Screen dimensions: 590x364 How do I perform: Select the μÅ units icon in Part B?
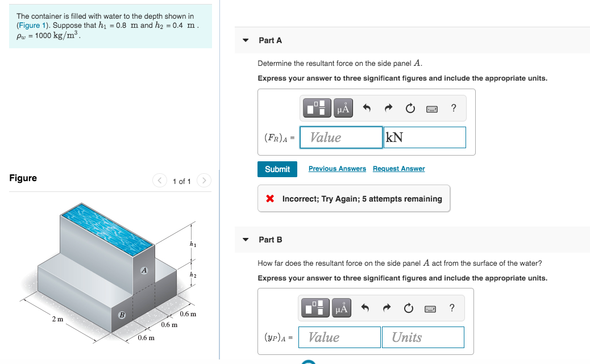coord(342,308)
